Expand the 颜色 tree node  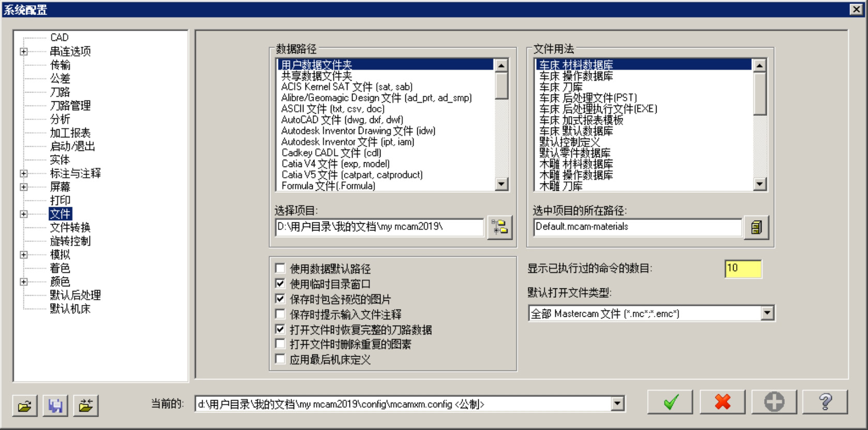[x=24, y=282]
